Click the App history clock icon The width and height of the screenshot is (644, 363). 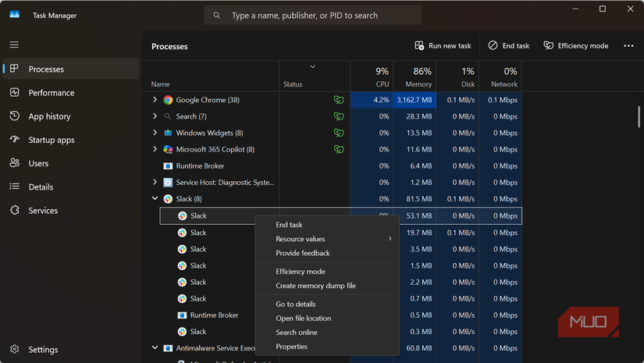[14, 116]
